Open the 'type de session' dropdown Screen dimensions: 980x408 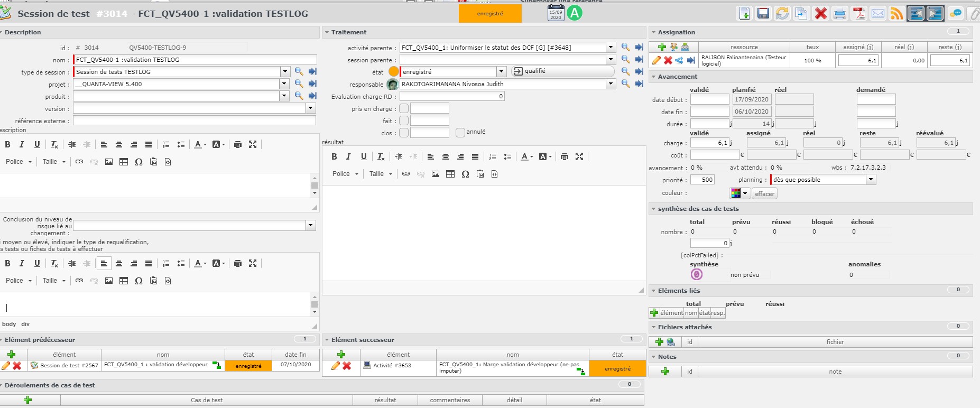[285, 71]
